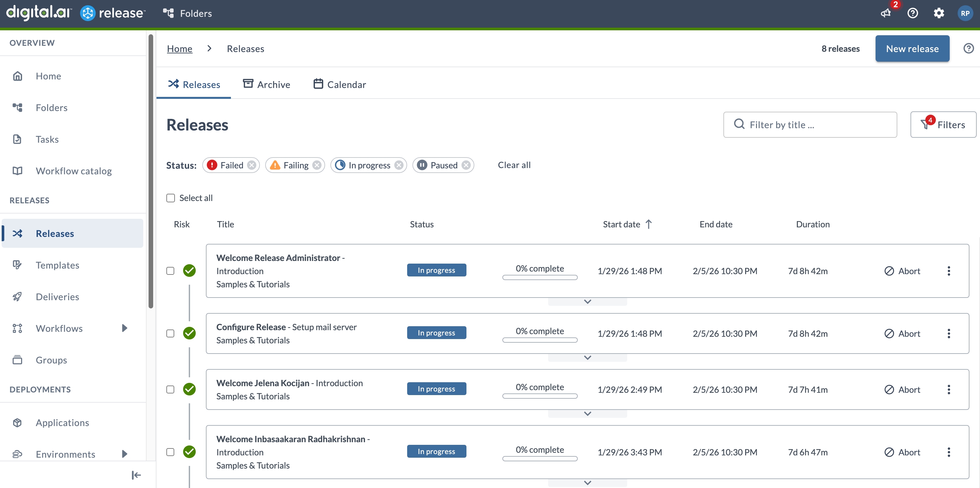The image size is (980, 488).
Task: Open the three-dot menu for Welcome Jelena Kocijan
Action: tap(949, 389)
